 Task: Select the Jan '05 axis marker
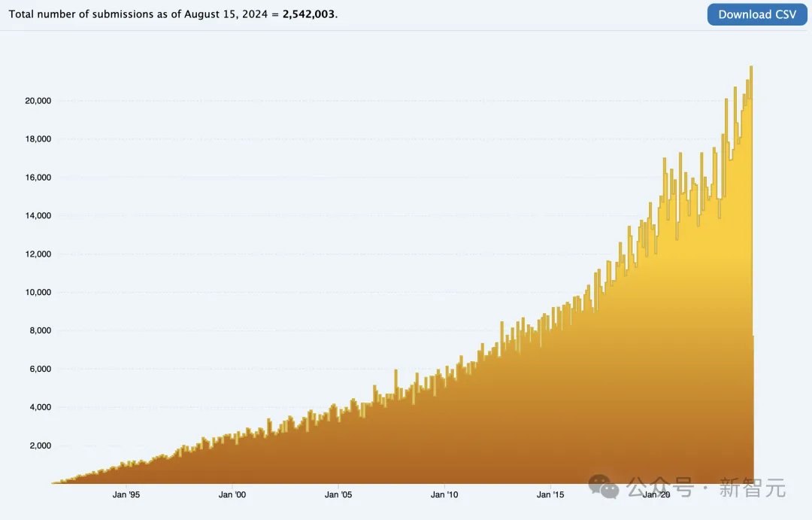coord(338,494)
